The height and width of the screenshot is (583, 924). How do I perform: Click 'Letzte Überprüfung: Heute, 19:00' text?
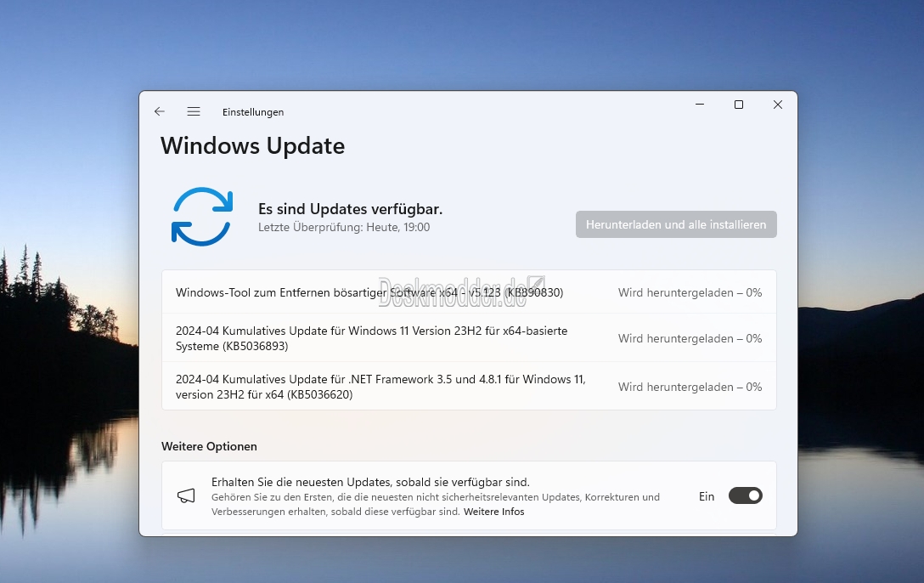(344, 228)
